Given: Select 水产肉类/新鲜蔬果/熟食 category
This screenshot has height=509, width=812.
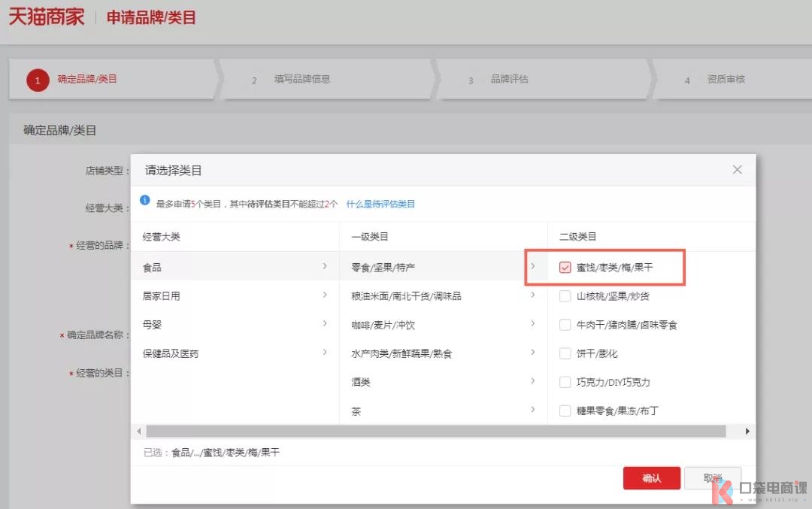Looking at the screenshot, I should tap(444, 353).
